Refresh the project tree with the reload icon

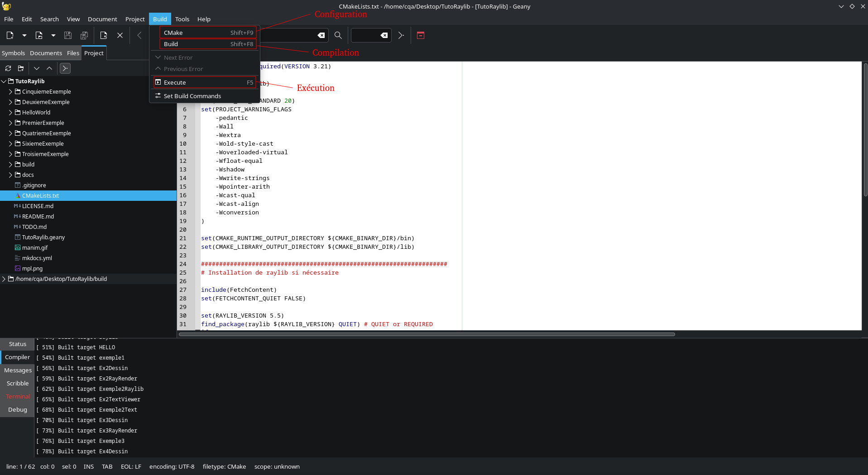pos(8,68)
